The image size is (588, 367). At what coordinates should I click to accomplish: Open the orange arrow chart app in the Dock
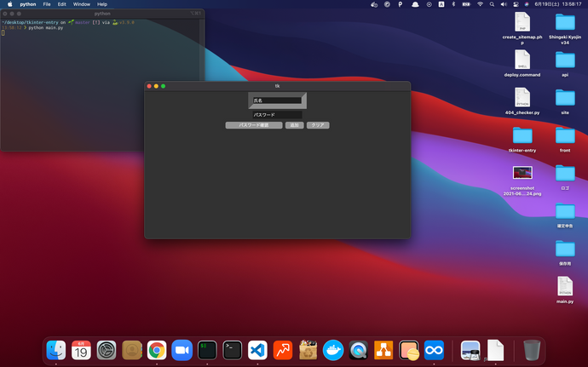tap(283, 350)
